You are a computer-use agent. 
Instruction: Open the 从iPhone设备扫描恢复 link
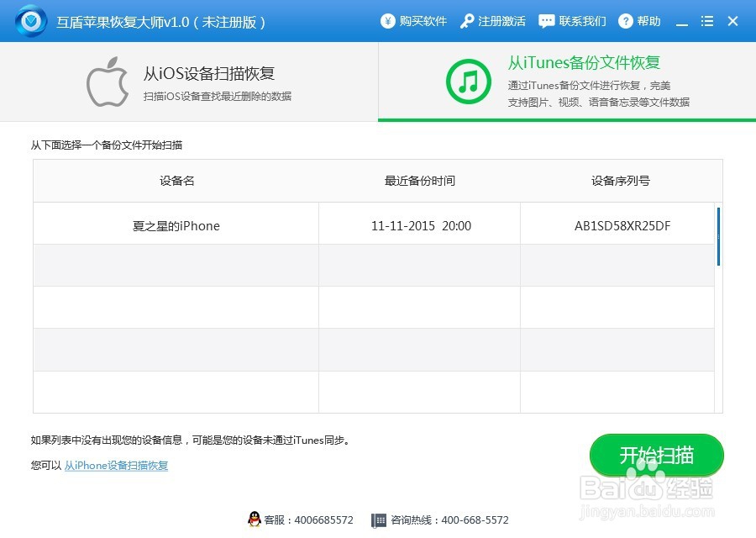tap(116, 466)
